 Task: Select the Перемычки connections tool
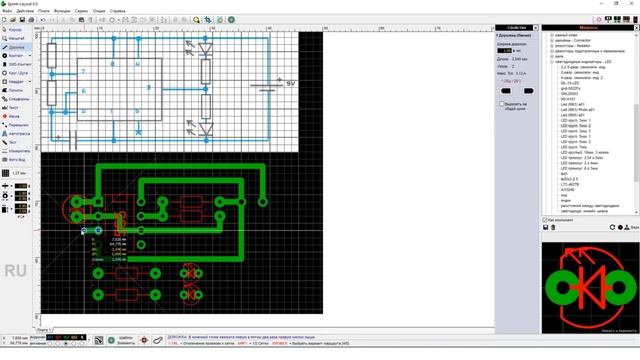tap(16, 125)
